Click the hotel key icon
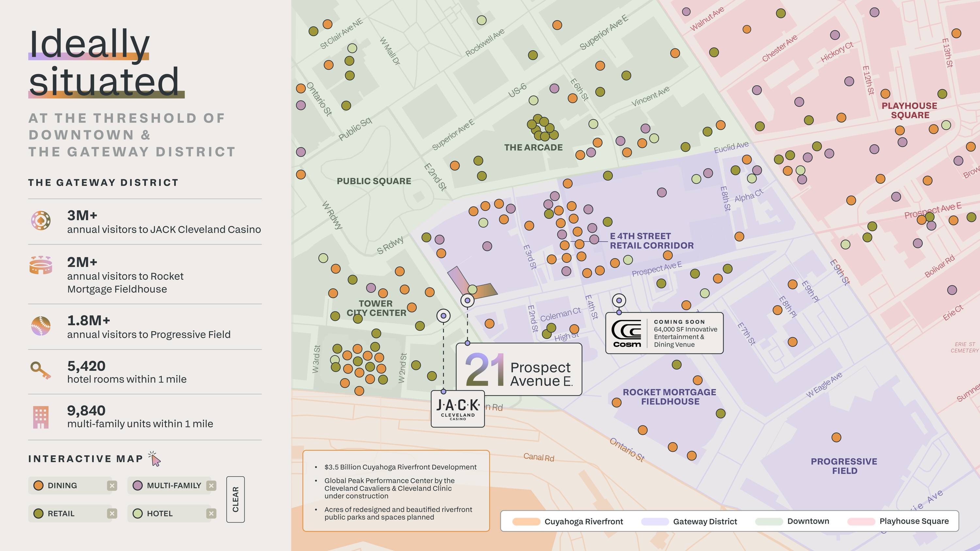The width and height of the screenshot is (980, 551). coord(40,370)
